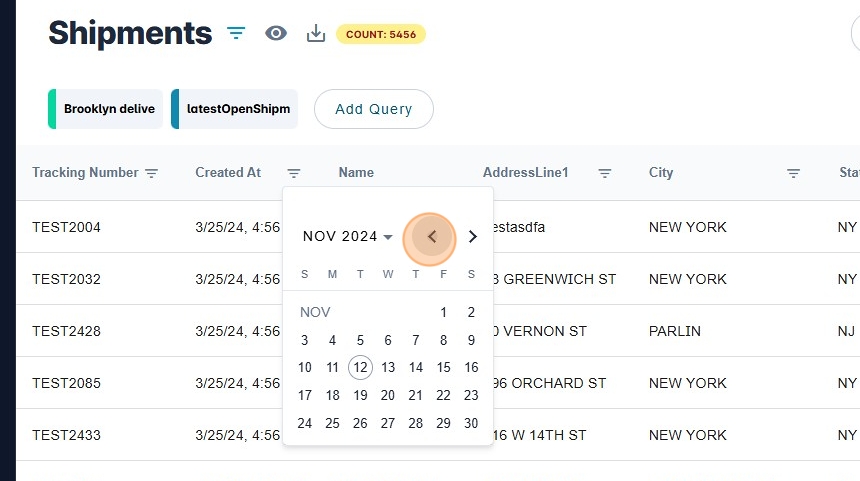Click the Name column header
The width and height of the screenshot is (860, 481).
click(x=356, y=173)
